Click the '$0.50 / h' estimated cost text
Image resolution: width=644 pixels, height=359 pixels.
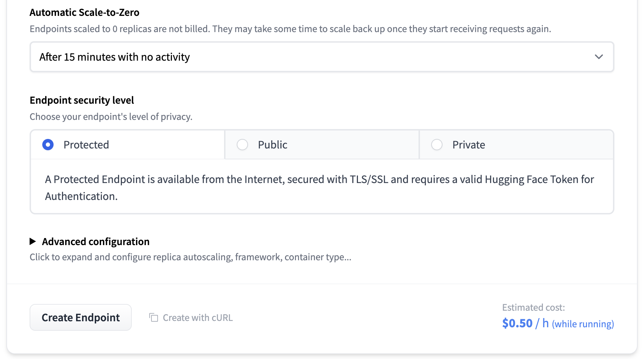pyautogui.click(x=525, y=323)
